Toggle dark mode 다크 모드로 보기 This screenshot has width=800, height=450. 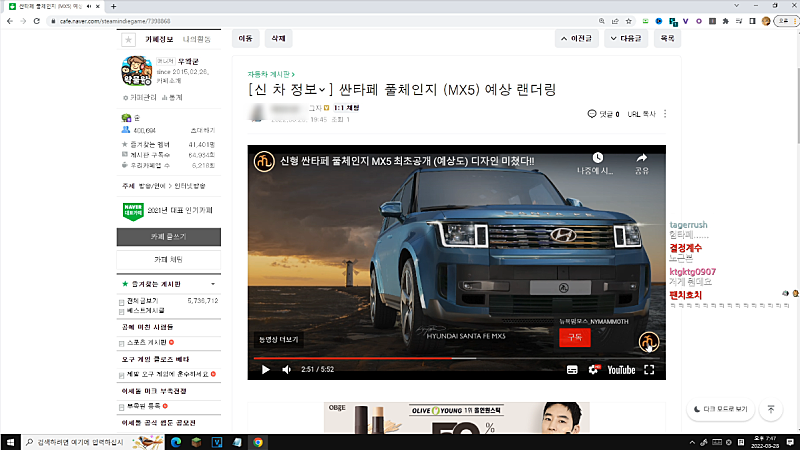720,409
